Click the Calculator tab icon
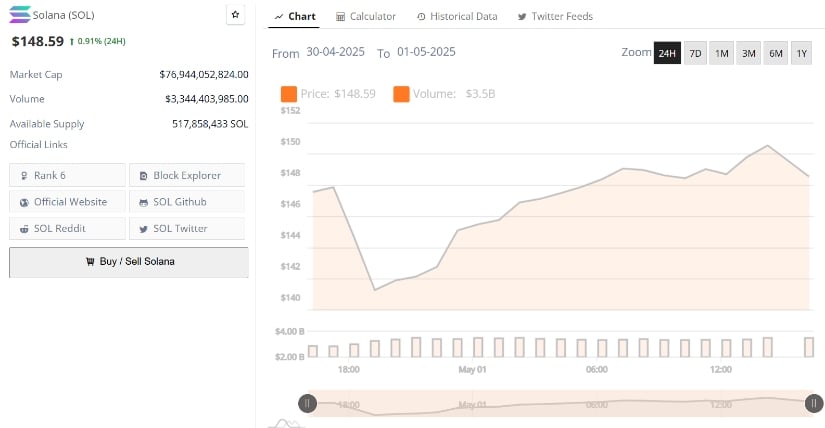Viewport: 825px width, 428px height. [x=340, y=17]
